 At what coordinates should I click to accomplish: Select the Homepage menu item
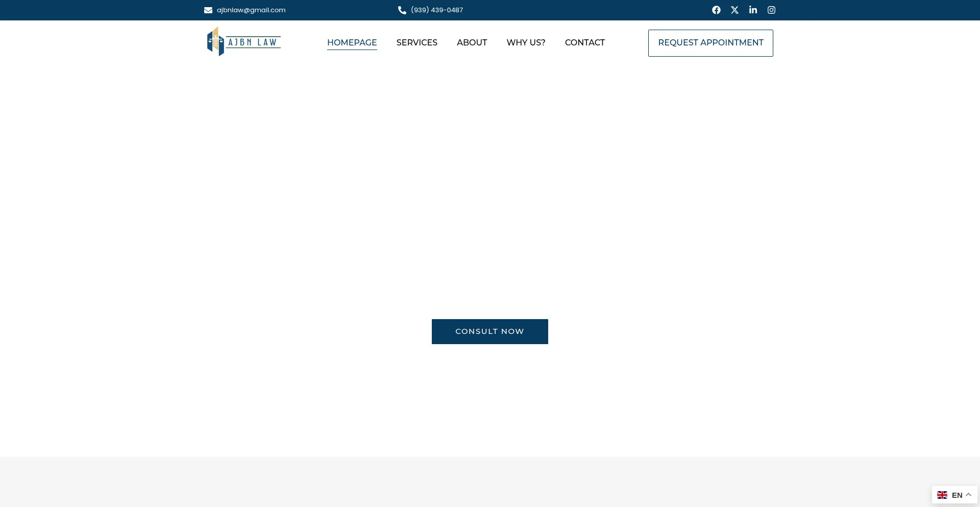point(352,43)
